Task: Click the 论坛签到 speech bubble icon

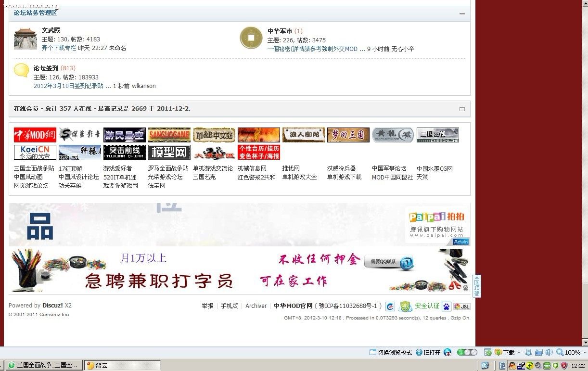Action: [22, 70]
